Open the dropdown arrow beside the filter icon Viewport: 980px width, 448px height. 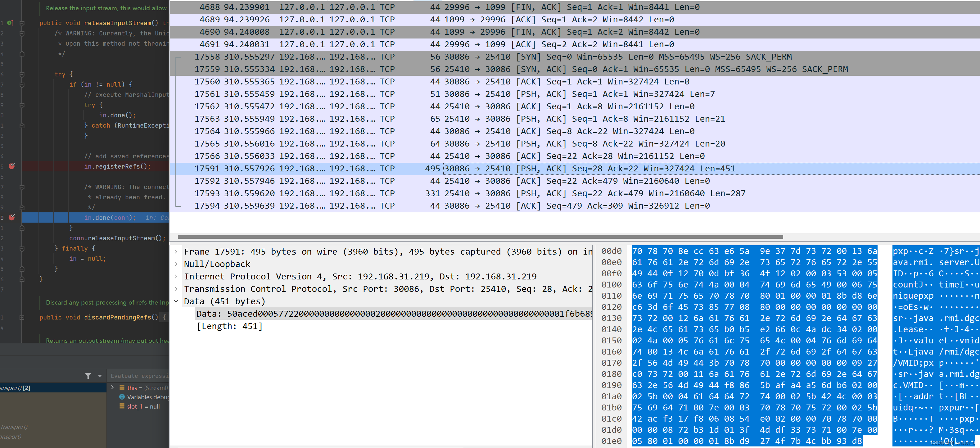(100, 376)
